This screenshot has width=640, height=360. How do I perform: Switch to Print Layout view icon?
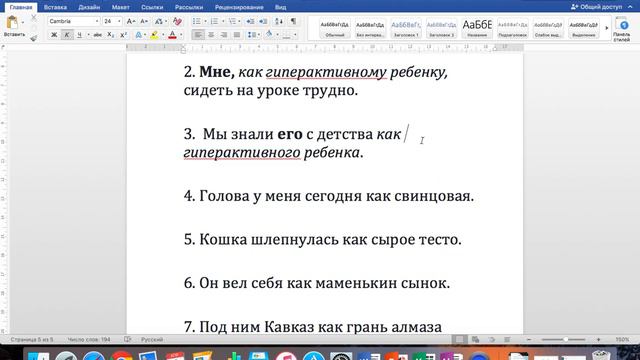(x=459, y=340)
